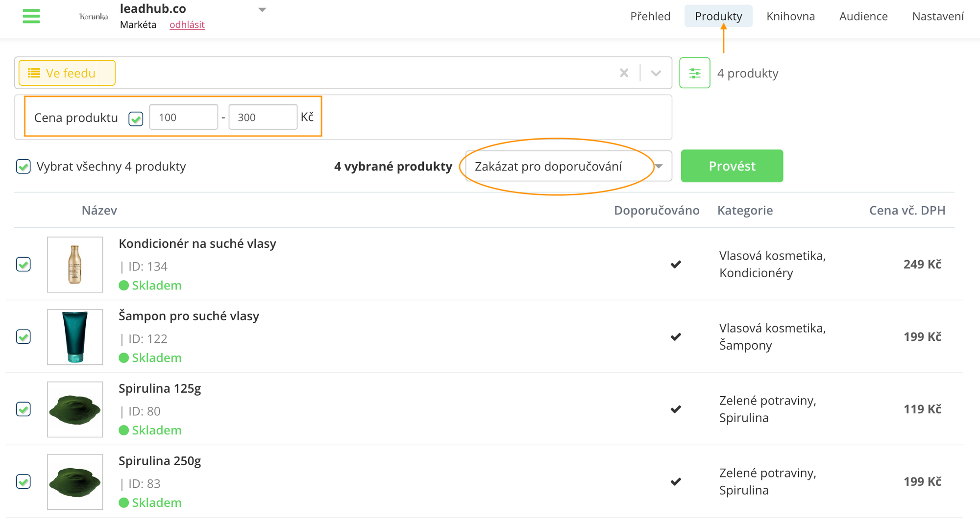Deselect the Spirulina 250g product checkbox
Image resolution: width=980 pixels, height=525 pixels.
(23, 481)
